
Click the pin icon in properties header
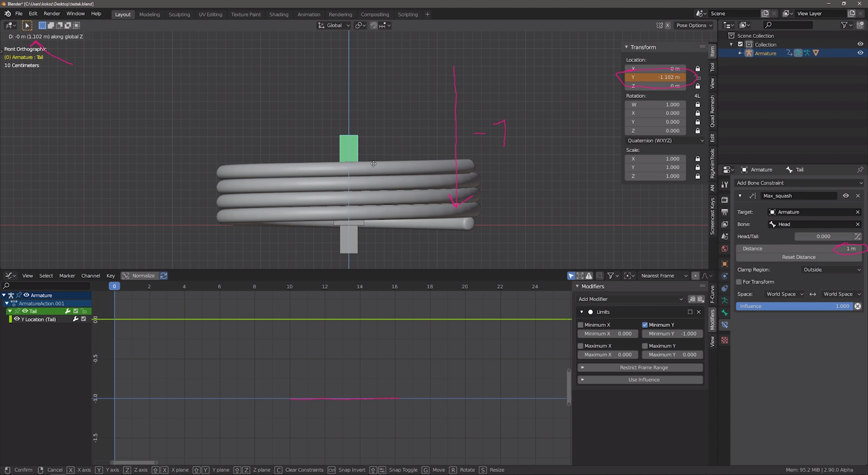pyautogui.click(x=860, y=169)
